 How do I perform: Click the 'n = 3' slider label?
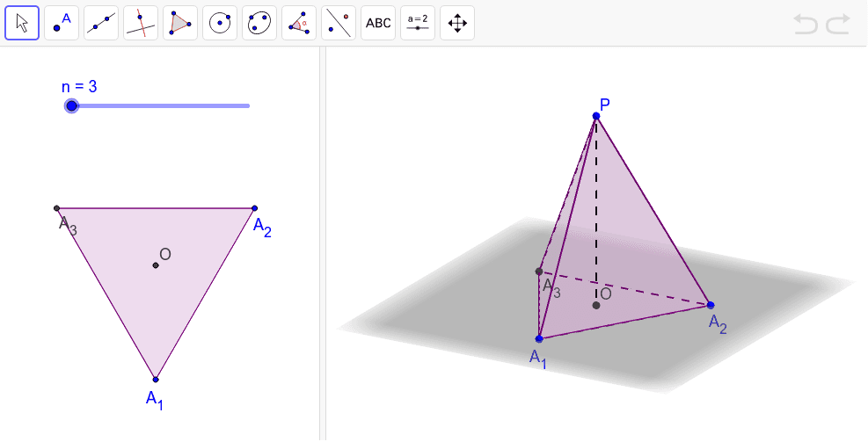(x=79, y=86)
